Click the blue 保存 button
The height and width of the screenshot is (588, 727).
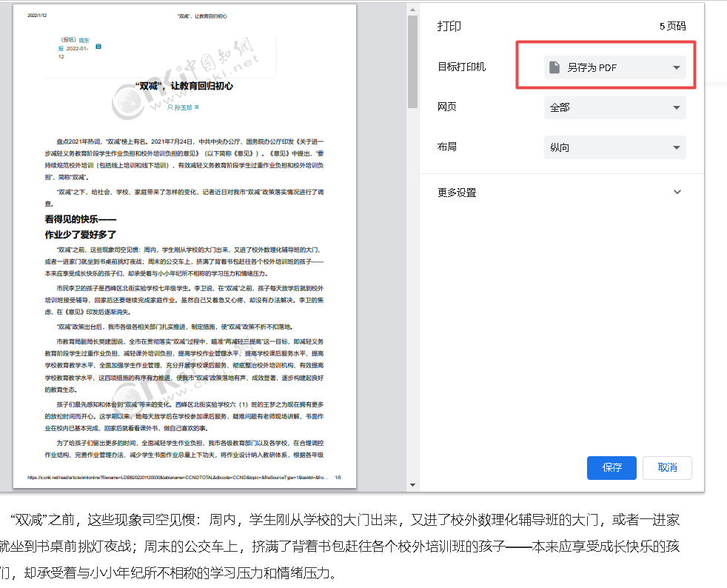(612, 467)
